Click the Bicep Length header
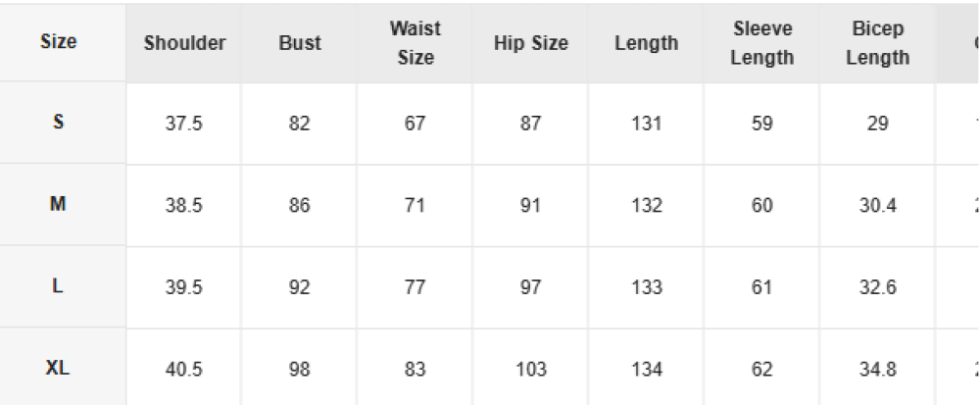The image size is (980, 405). click(x=877, y=42)
